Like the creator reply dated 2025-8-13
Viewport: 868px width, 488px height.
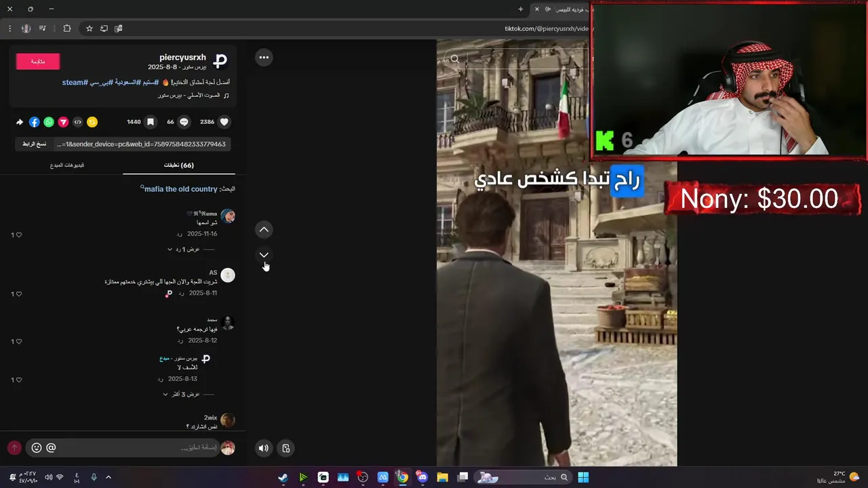pyautogui.click(x=18, y=380)
